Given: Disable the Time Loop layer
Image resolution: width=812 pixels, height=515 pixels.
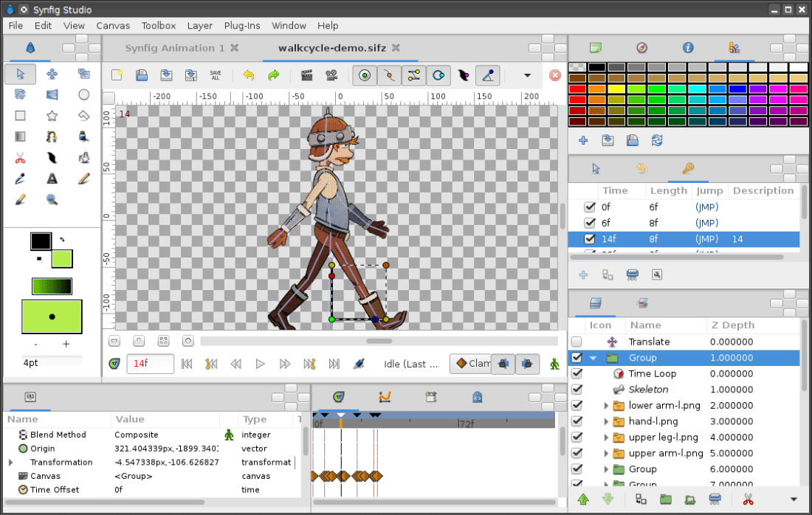Looking at the screenshot, I should pyautogui.click(x=577, y=373).
